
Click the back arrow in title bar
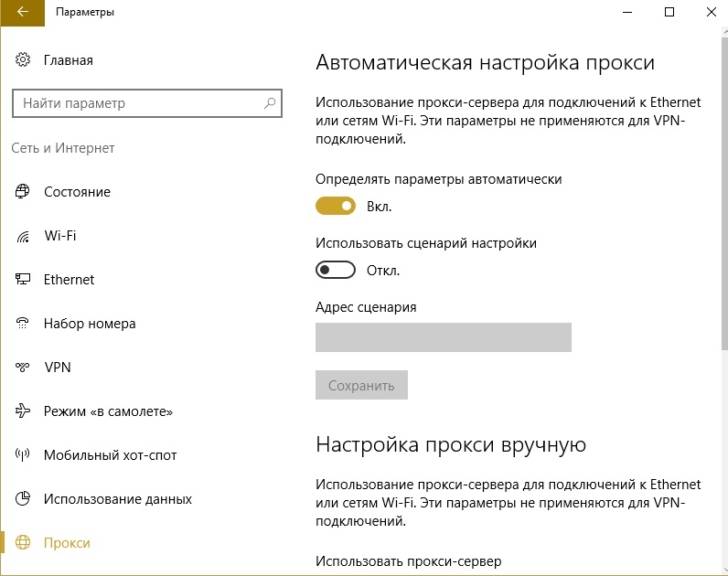[x=22, y=12]
